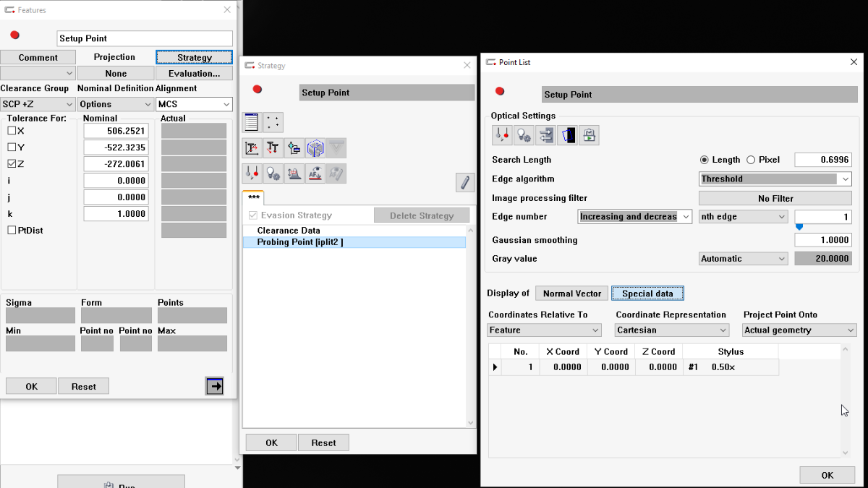Click the AF autofocus eye icon in Strategy window
Screen dimensions: 868x488
(x=315, y=173)
